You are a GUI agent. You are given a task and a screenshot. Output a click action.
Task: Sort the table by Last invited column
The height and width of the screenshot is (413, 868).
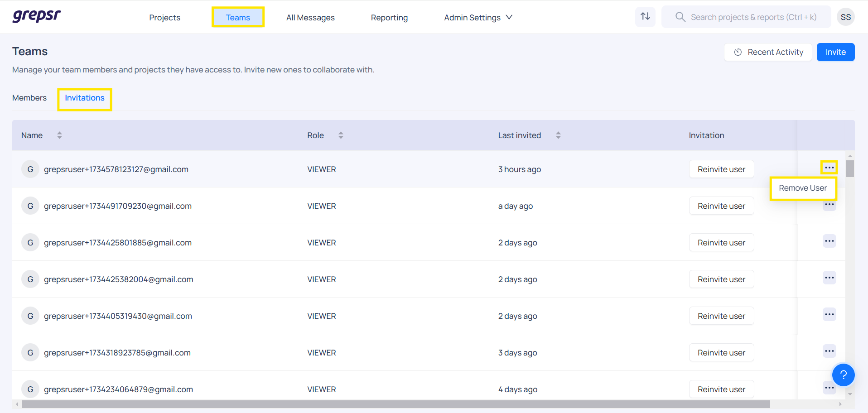(x=558, y=135)
